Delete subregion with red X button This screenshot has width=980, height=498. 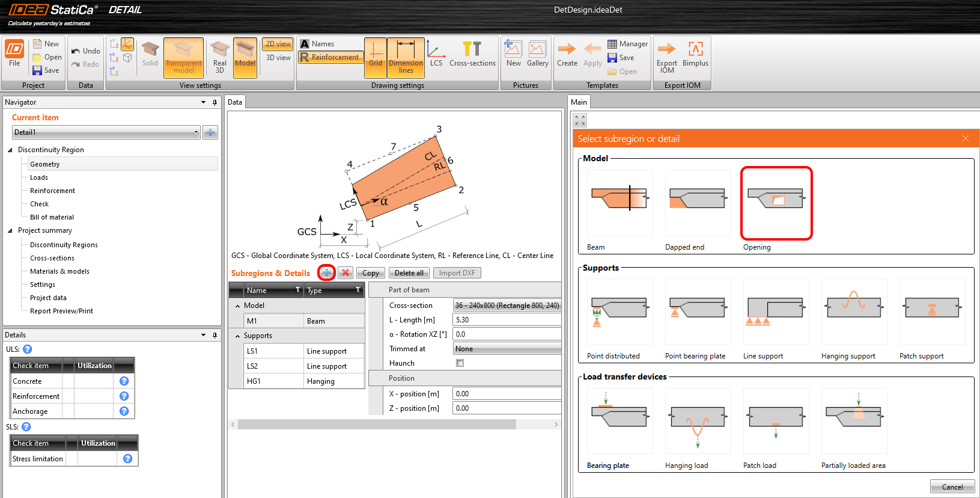tap(345, 273)
